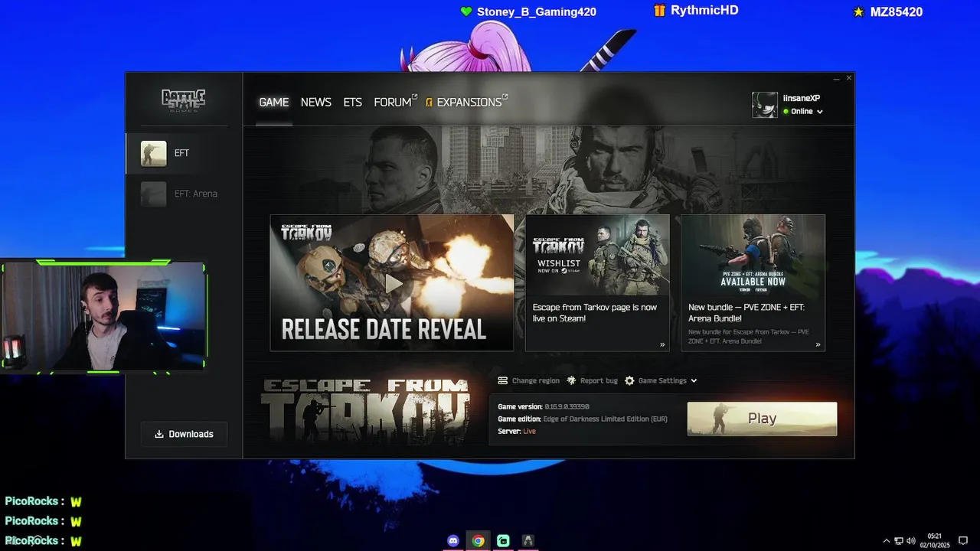This screenshot has height=551, width=980.
Task: Click the EXPANSIONS ruble icon
Action: [x=430, y=102]
